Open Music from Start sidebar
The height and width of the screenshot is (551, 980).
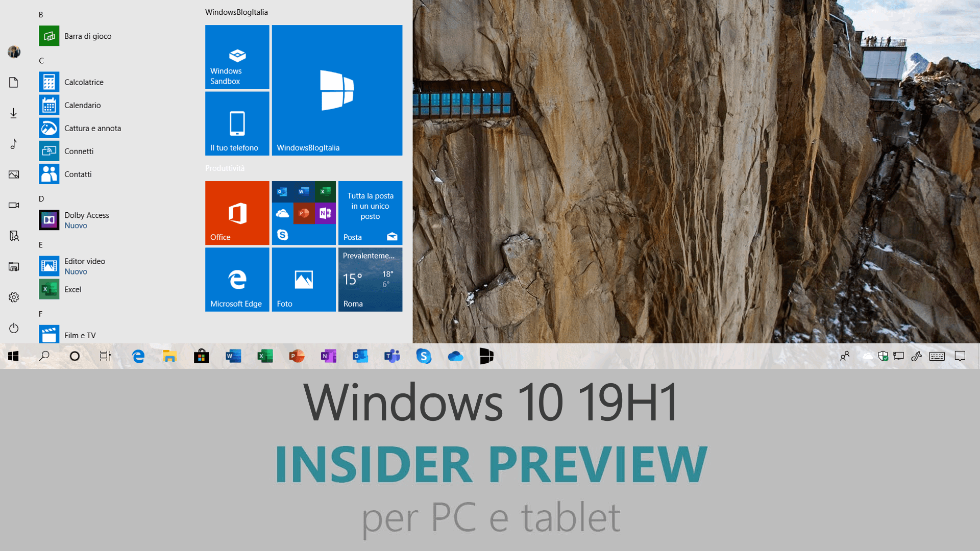pyautogui.click(x=14, y=144)
